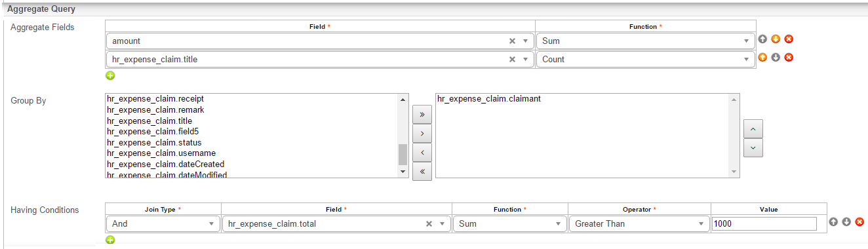Screen dimensions: 868x249
Task: Delete the having condition row
Action: (859, 222)
